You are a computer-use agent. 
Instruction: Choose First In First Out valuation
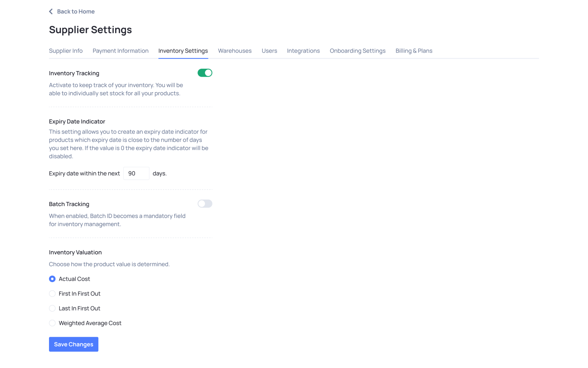click(52, 294)
